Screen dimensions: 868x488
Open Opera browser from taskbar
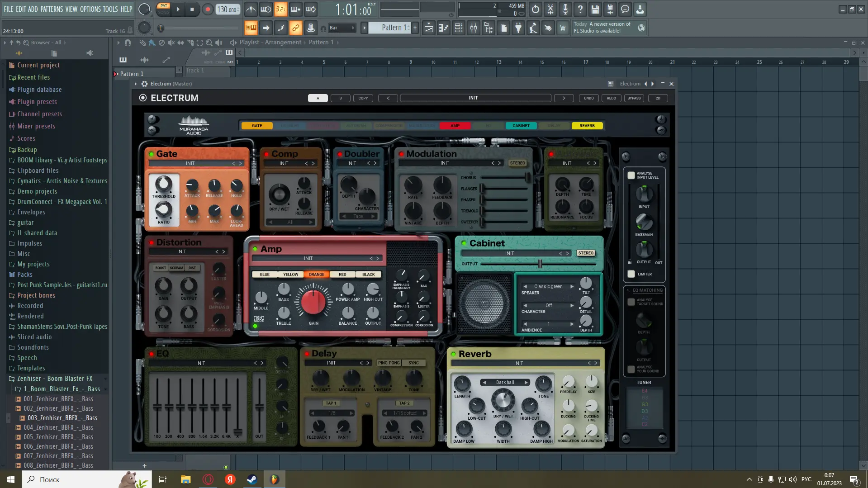coord(208,479)
